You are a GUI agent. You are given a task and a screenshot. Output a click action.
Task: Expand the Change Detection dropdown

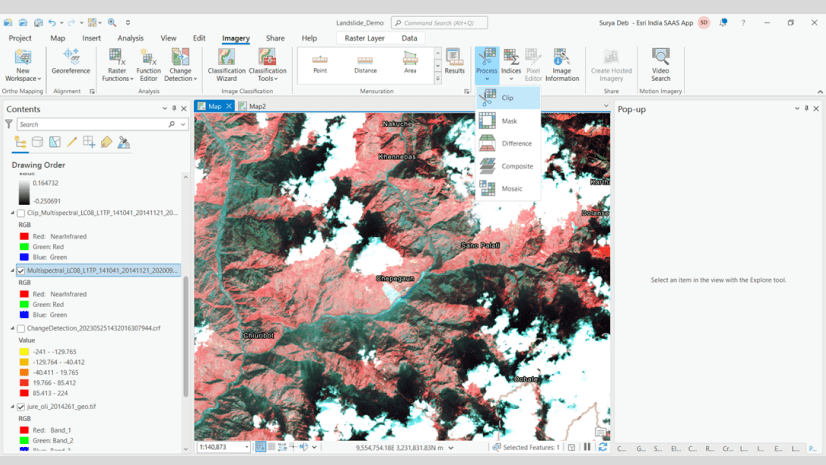point(180,78)
